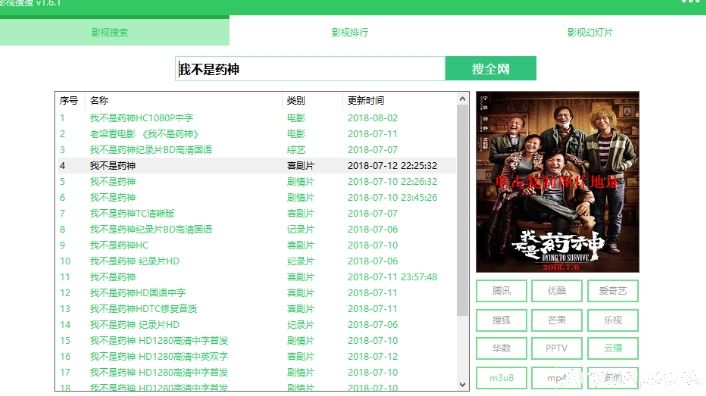Select the 乐视 source button
The width and height of the screenshot is (706, 396).
pos(613,320)
